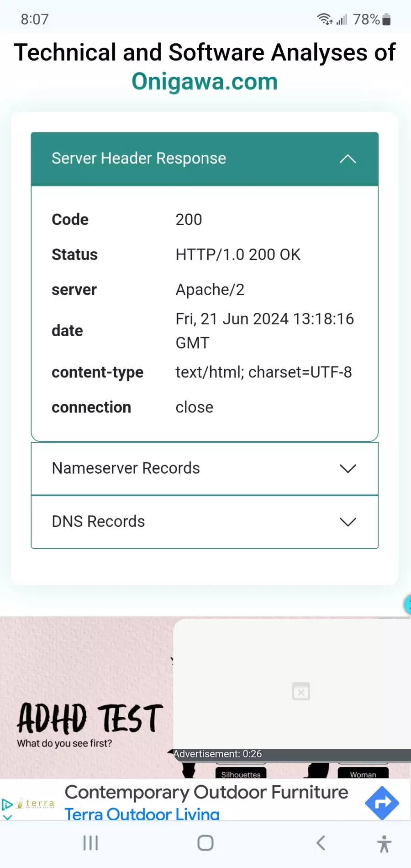Expand the DNS Records section
This screenshot has height=868, width=411.
[205, 522]
